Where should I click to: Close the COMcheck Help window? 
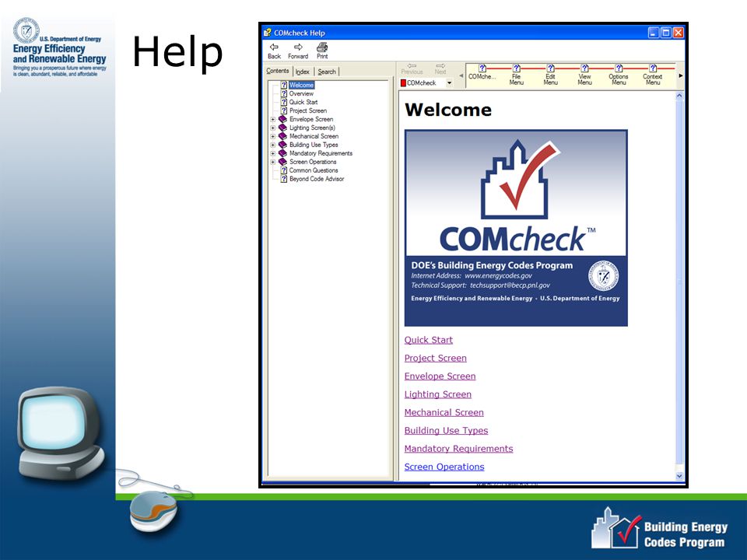[678, 33]
